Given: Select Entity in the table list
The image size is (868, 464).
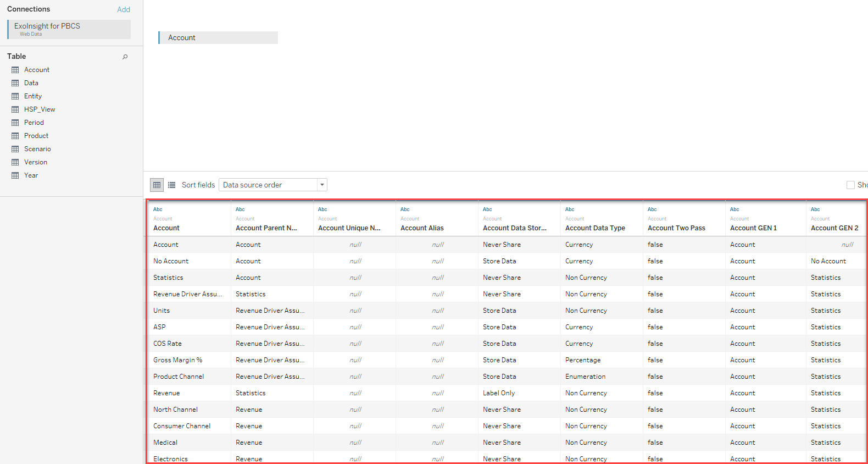Looking at the screenshot, I should (33, 96).
